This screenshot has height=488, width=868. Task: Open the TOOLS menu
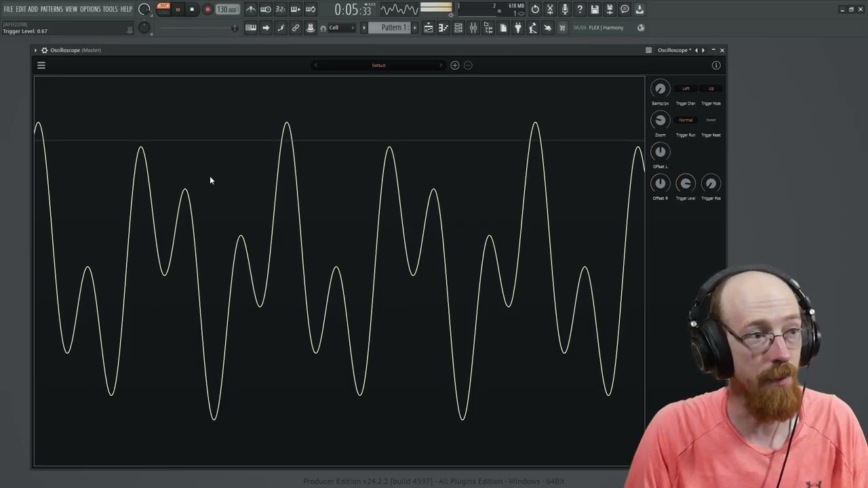(x=110, y=9)
